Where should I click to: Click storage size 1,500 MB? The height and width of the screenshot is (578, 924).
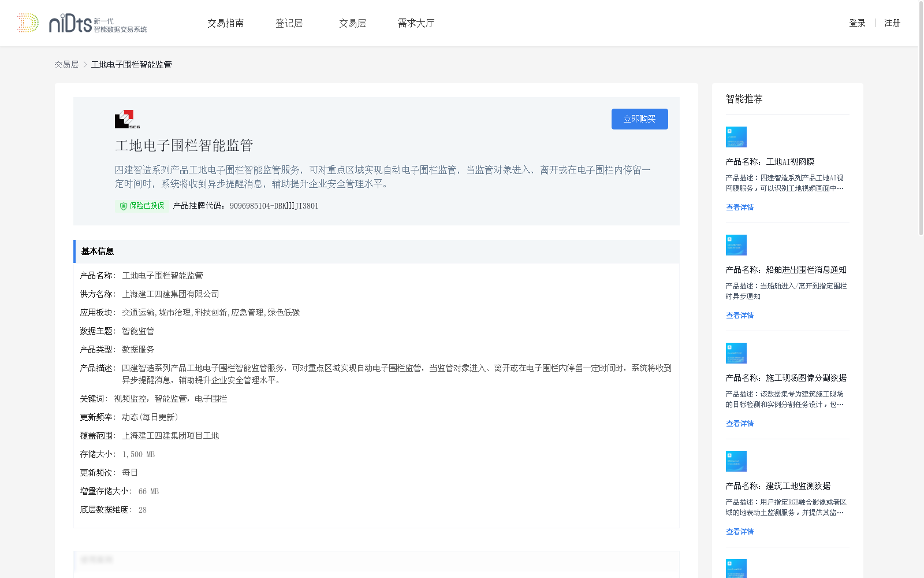click(138, 454)
